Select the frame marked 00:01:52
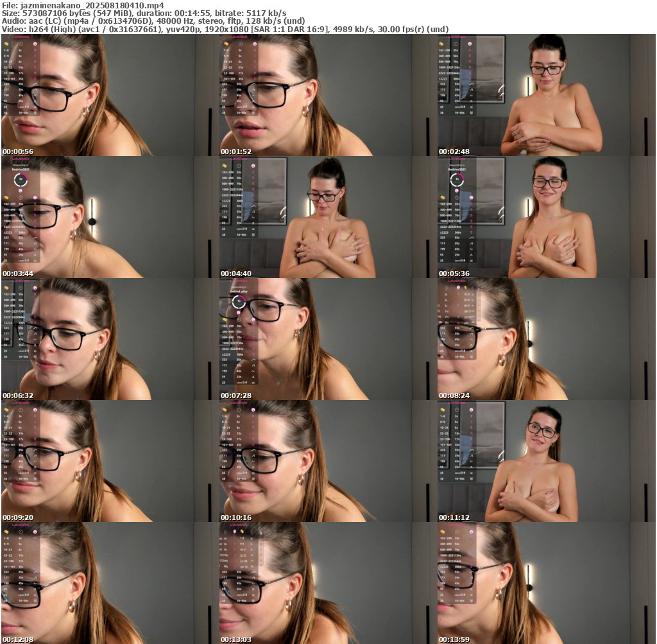Screen dimensions: 657x644 point(328,95)
